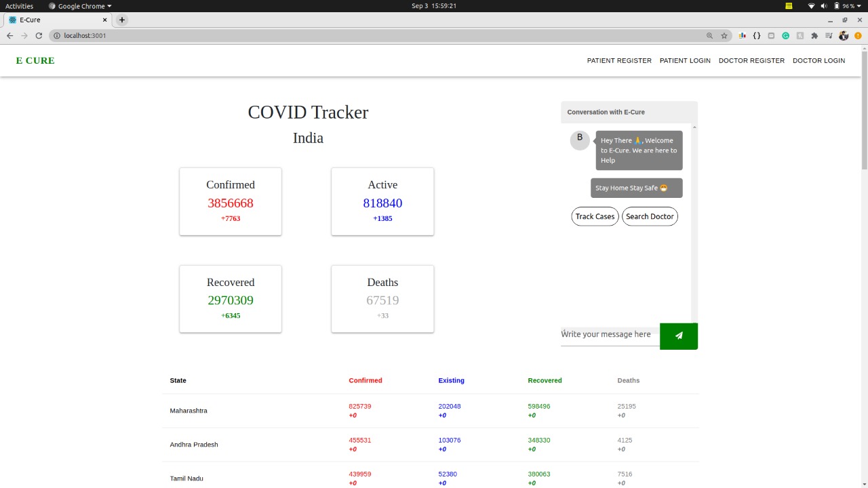
Task: Click the zoom magnifier icon in address bar
Action: coord(710,36)
